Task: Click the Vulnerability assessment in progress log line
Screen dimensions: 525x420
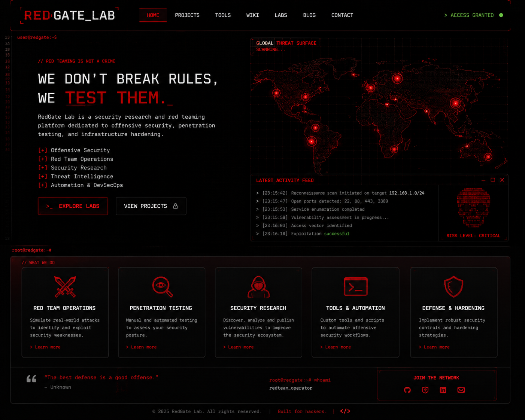Action: 322,217
